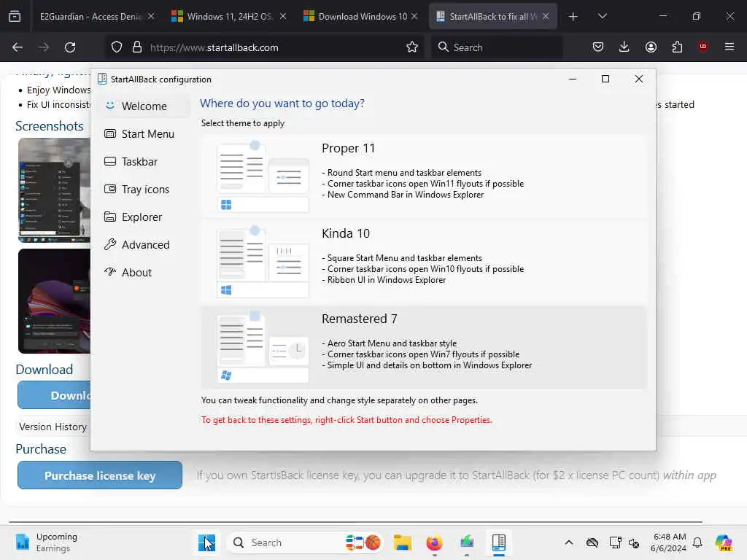
Task: Click the network display tray icon
Action: (615, 542)
